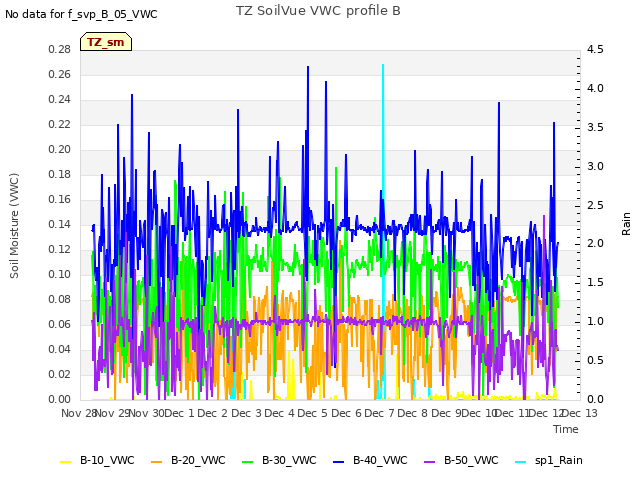Click the sp1_Rain legend entry
This screenshot has width=640, height=480.
click(549, 461)
